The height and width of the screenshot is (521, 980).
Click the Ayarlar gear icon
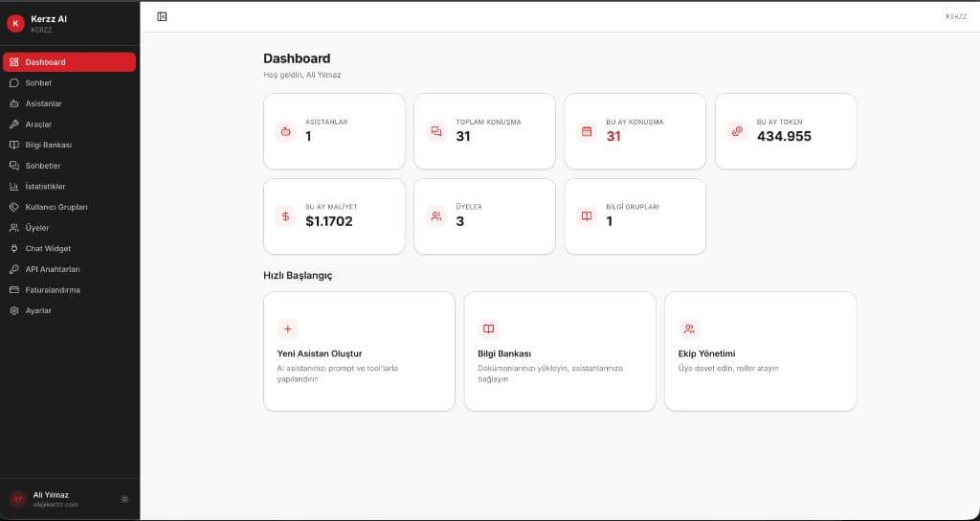[x=14, y=311]
